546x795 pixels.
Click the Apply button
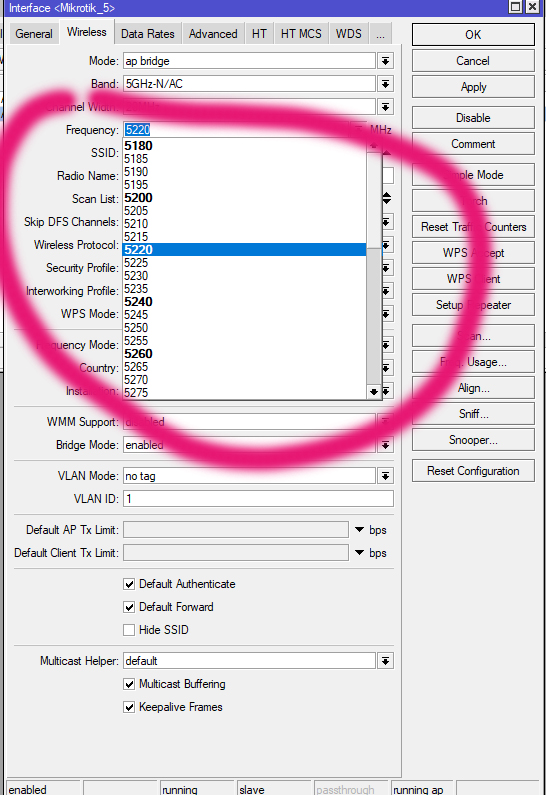click(473, 87)
